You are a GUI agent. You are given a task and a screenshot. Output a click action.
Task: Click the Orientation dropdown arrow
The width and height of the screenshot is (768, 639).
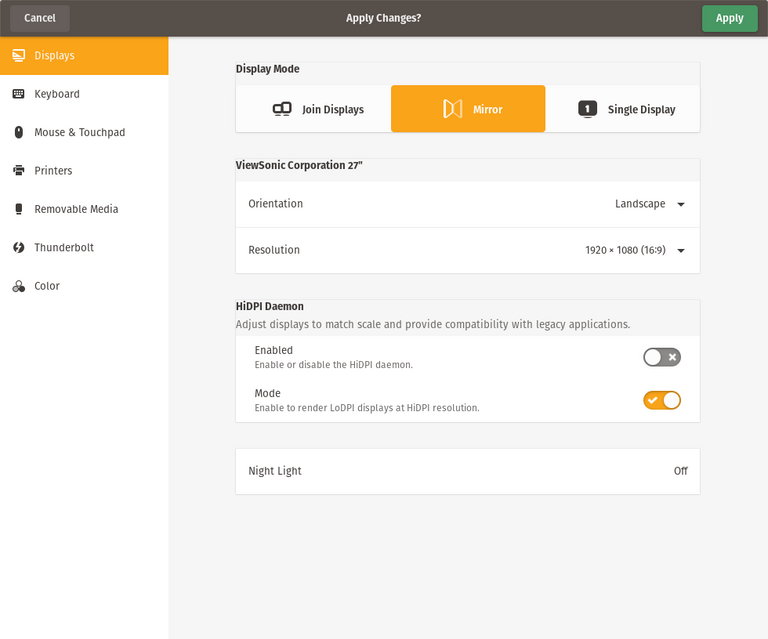(x=681, y=204)
